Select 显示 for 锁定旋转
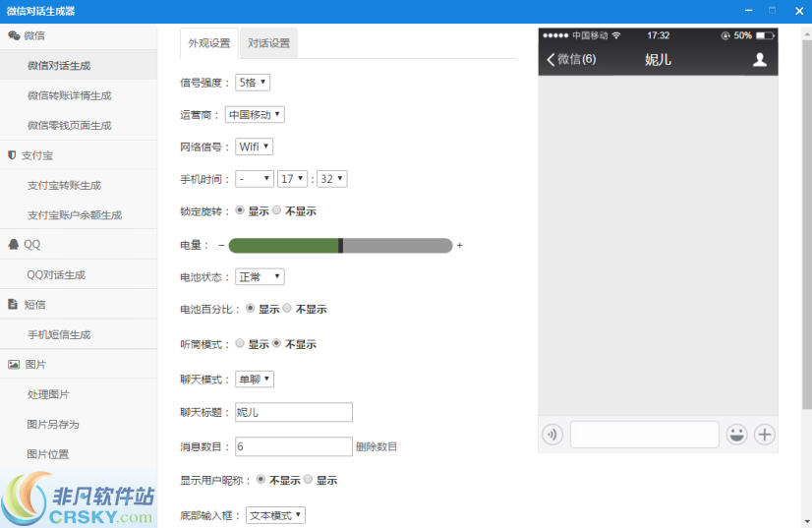The image size is (812, 528). [240, 210]
